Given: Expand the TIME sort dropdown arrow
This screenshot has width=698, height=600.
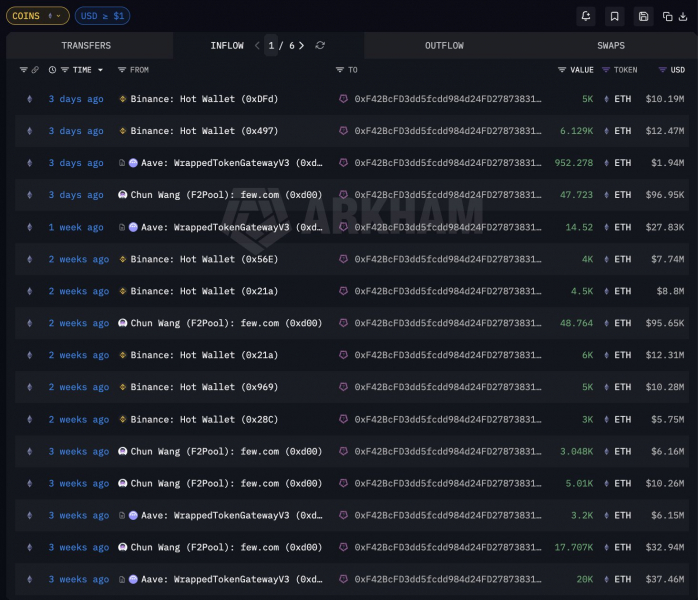Looking at the screenshot, I should (x=100, y=70).
